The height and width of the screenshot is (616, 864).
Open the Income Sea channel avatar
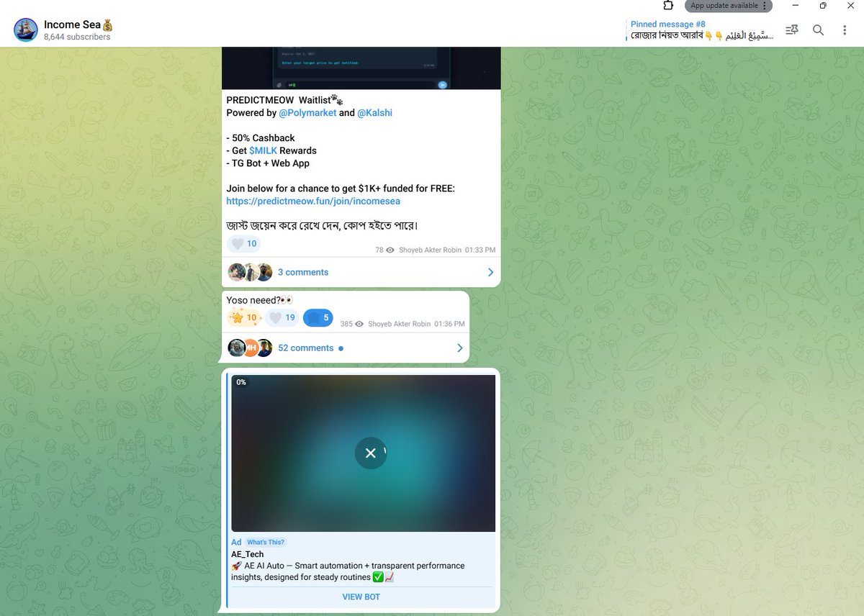[26, 30]
